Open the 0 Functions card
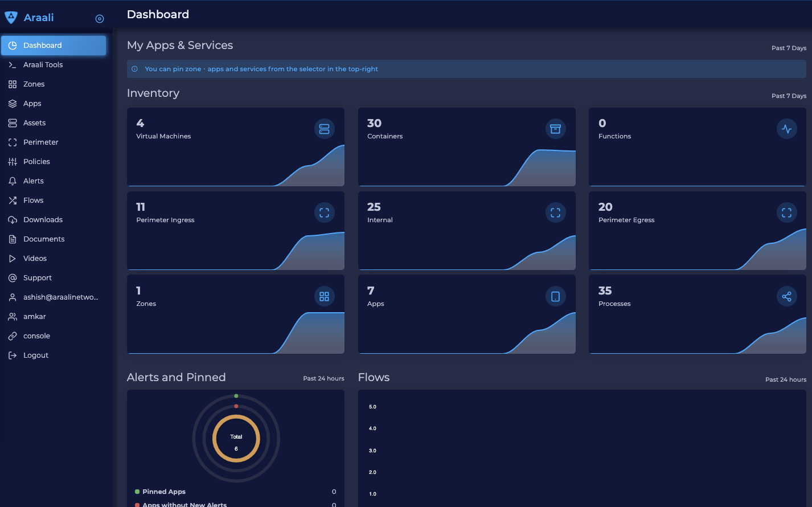Screen dimensions: 812x507 (698, 147)
